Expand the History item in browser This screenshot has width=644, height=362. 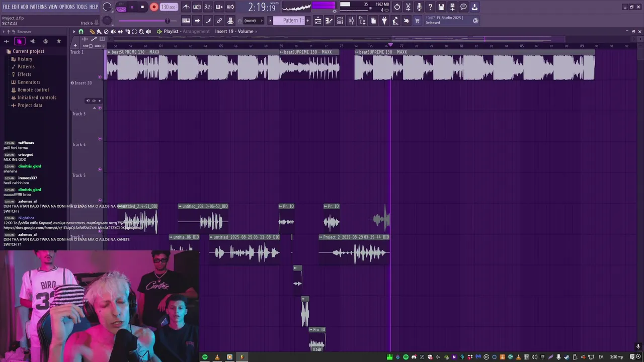click(22, 59)
